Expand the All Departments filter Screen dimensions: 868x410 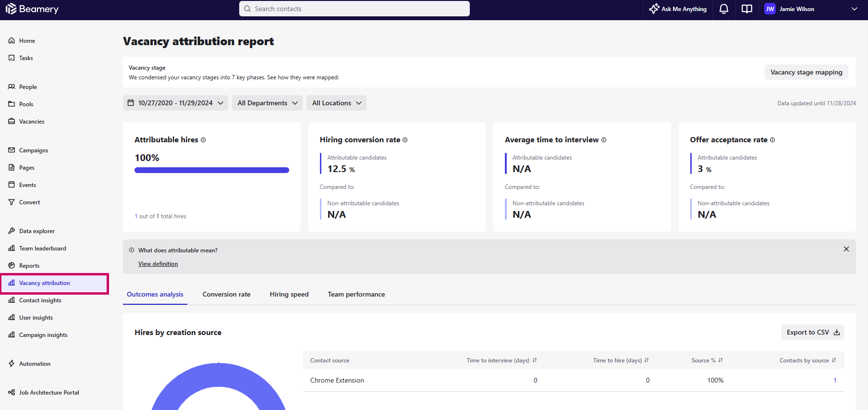tap(267, 103)
